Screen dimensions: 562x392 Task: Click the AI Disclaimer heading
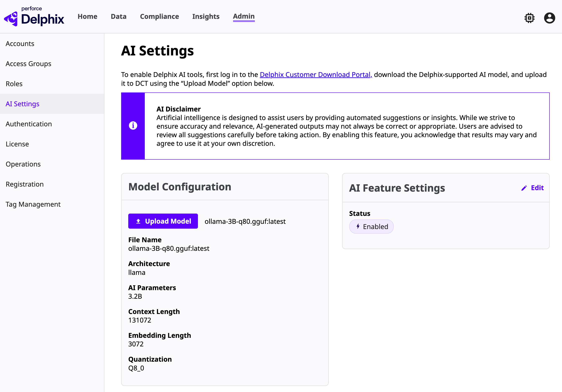pyautogui.click(x=178, y=109)
